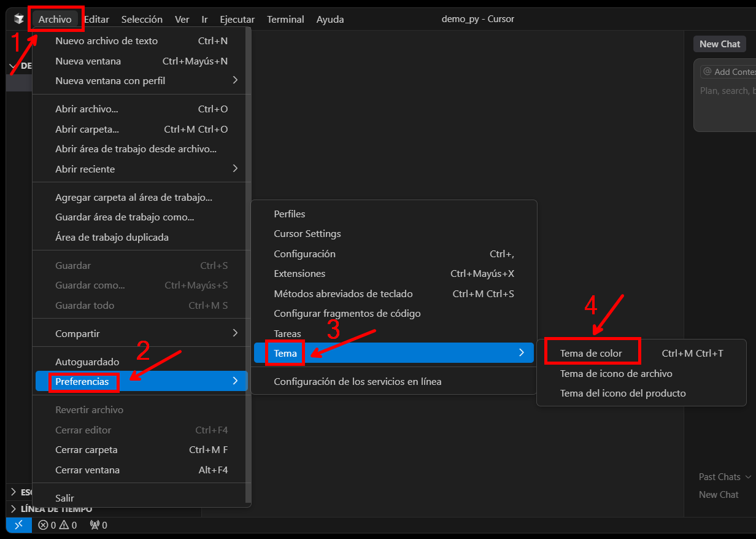Open the remote window icon in status bar
The height and width of the screenshot is (539, 756).
coord(19,525)
